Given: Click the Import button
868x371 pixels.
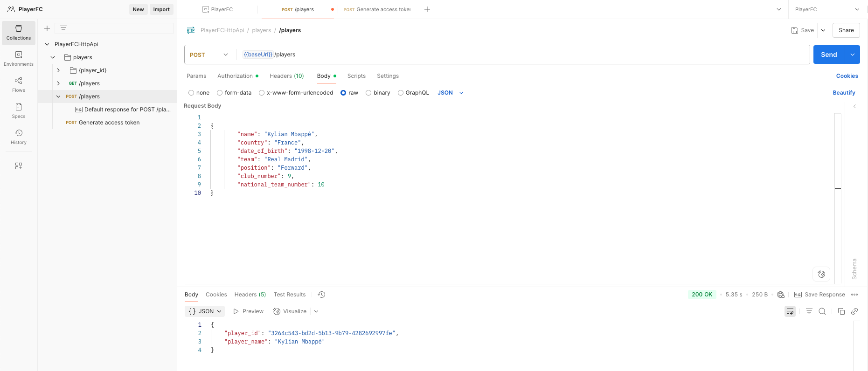Looking at the screenshot, I should click(x=161, y=9).
